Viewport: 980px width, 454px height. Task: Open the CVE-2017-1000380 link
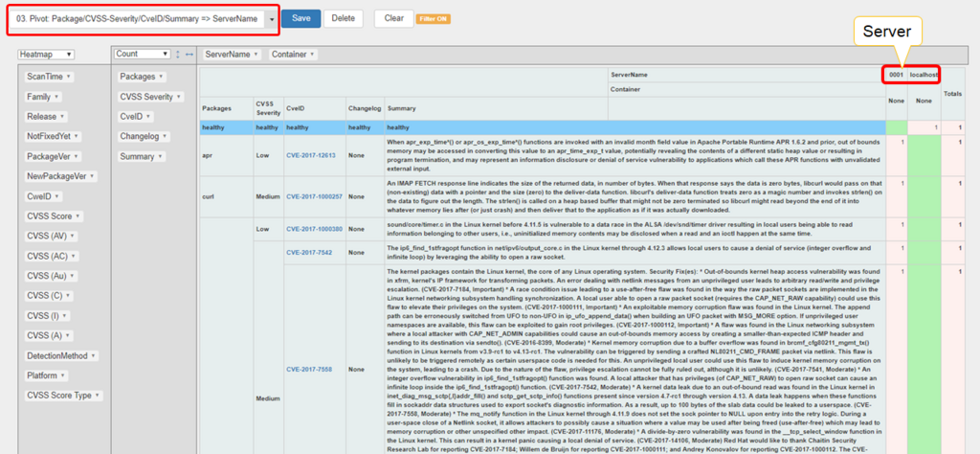click(316, 229)
